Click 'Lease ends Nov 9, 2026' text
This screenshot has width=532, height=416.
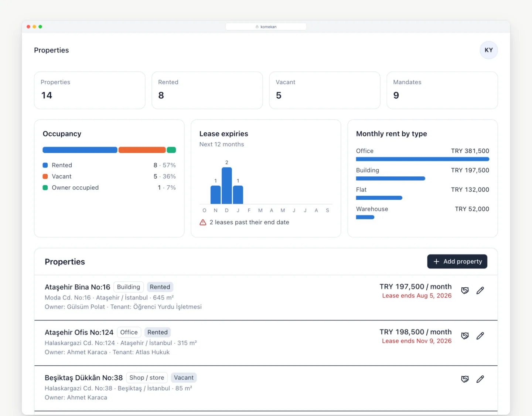417,341
